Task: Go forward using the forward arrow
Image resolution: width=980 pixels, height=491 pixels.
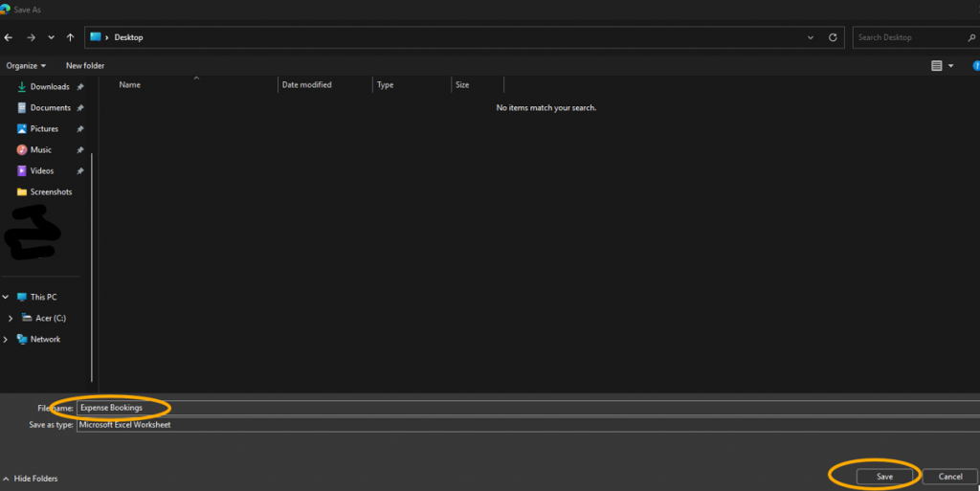Action: (x=31, y=37)
